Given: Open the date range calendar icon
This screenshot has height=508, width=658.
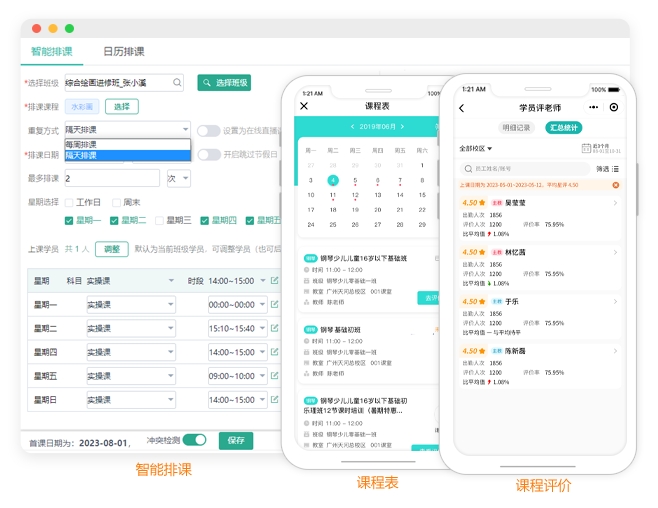Looking at the screenshot, I should [x=586, y=148].
